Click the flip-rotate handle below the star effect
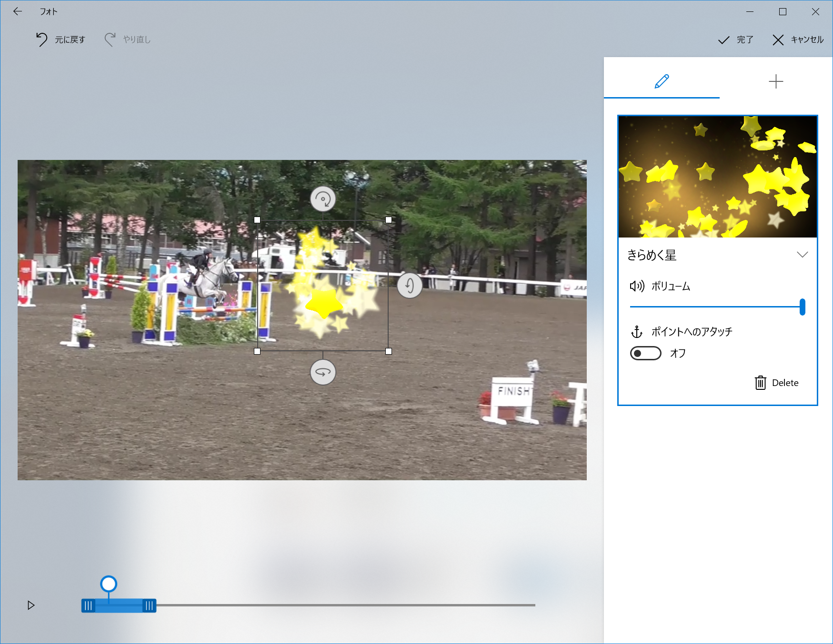Screen dimensions: 833x644 click(323, 372)
